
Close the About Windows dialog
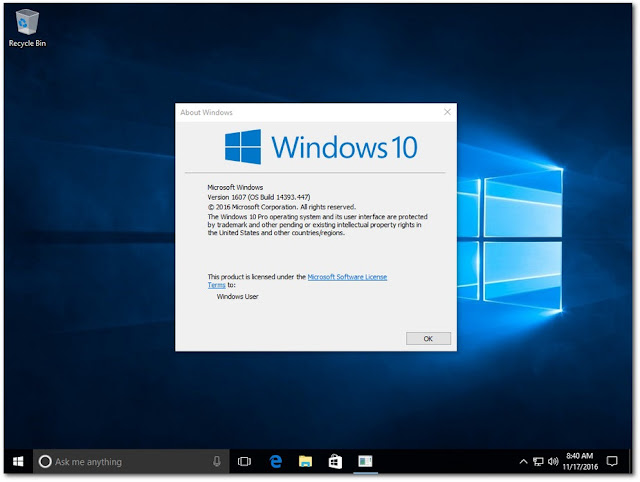[447, 112]
